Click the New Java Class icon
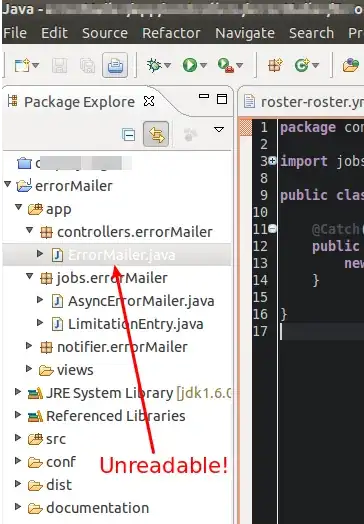This screenshot has height=524, width=364. (302, 65)
